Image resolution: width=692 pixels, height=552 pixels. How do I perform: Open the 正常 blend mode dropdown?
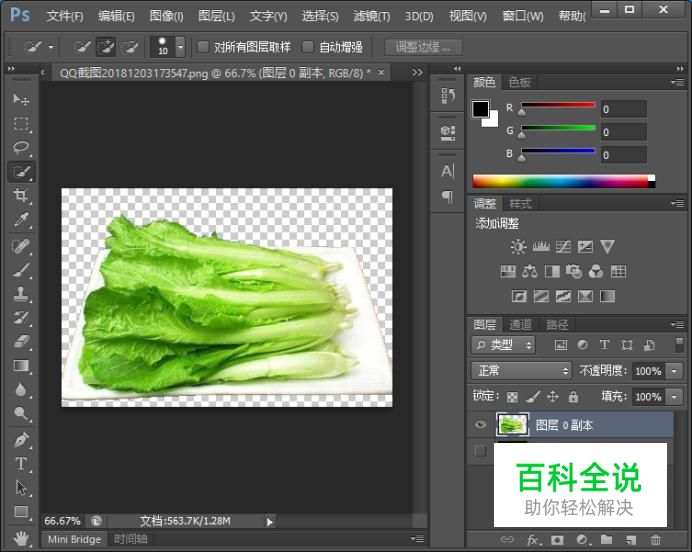click(x=521, y=371)
